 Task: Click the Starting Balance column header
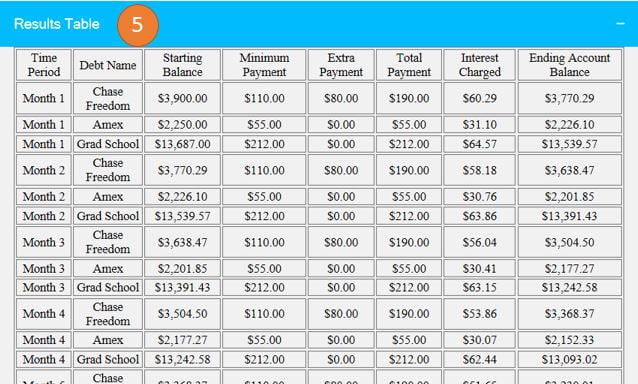tap(182, 65)
